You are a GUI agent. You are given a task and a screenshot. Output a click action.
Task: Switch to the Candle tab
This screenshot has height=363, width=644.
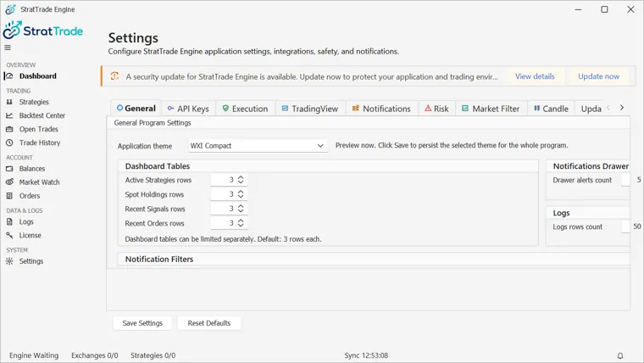(x=551, y=109)
